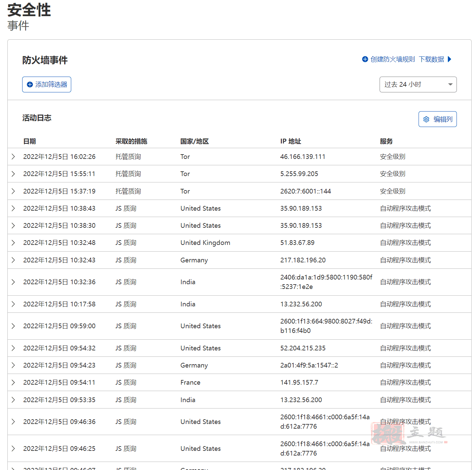476x470 pixels.
Task: Expand the 09:53:35 India row
Action: click(x=13, y=400)
